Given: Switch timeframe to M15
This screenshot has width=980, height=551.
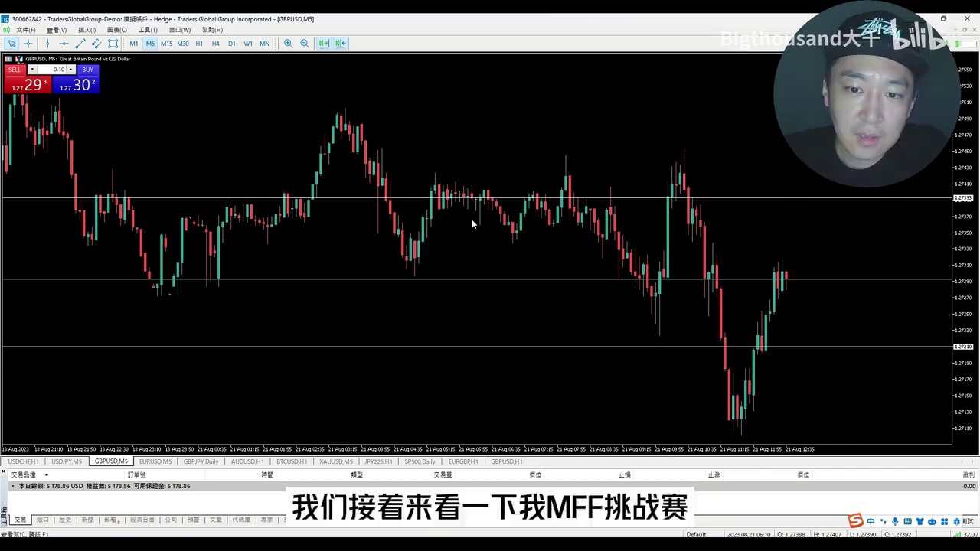Looking at the screenshot, I should click(166, 44).
